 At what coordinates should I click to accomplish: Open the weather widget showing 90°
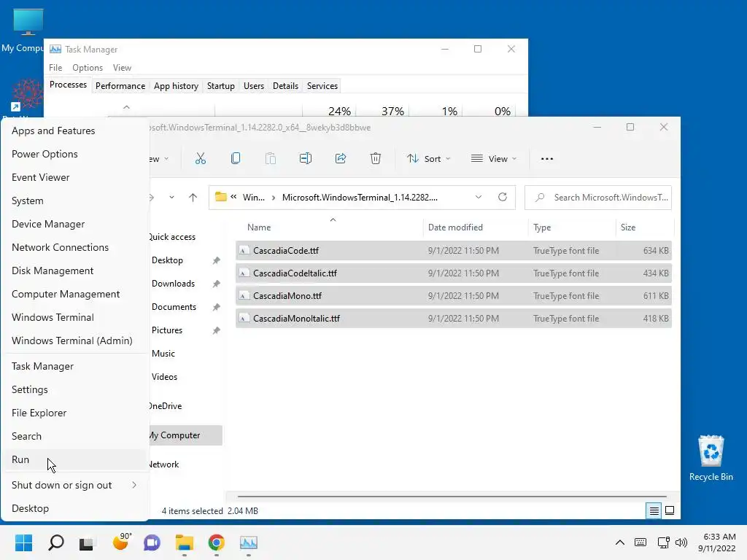click(122, 542)
